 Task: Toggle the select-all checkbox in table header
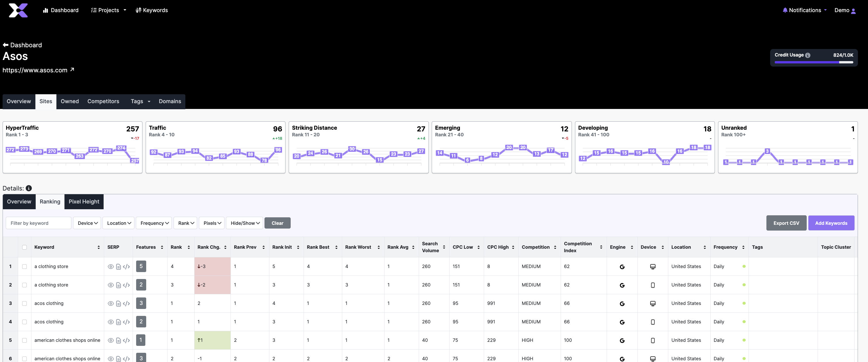coord(24,247)
